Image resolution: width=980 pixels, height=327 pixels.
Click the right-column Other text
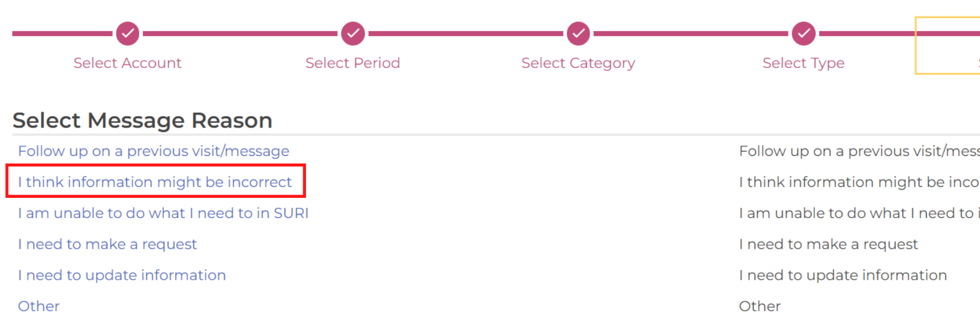(759, 306)
